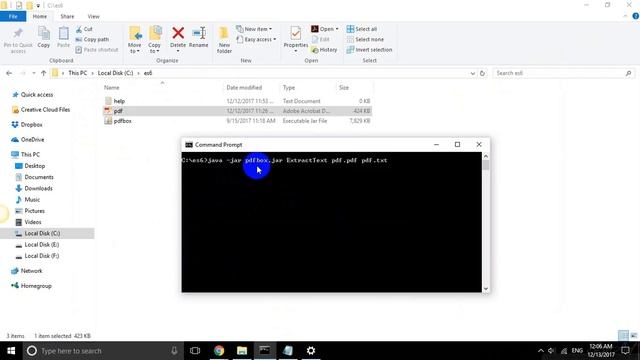This screenshot has height=360, width=640.
Task: Select the pdf Adobe Acrobat file
Action: coord(237,111)
